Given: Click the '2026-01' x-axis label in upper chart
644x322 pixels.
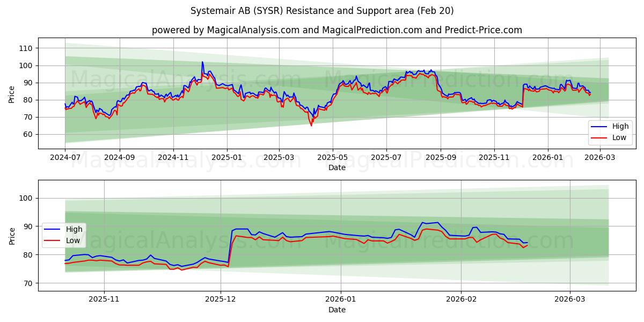Looking at the screenshot, I should pyautogui.click(x=548, y=158).
